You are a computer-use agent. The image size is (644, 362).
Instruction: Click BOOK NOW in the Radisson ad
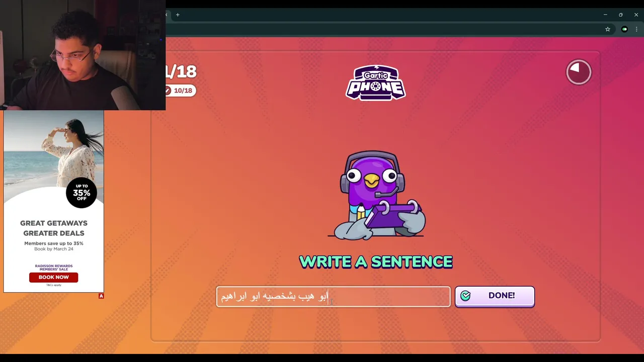(x=53, y=277)
